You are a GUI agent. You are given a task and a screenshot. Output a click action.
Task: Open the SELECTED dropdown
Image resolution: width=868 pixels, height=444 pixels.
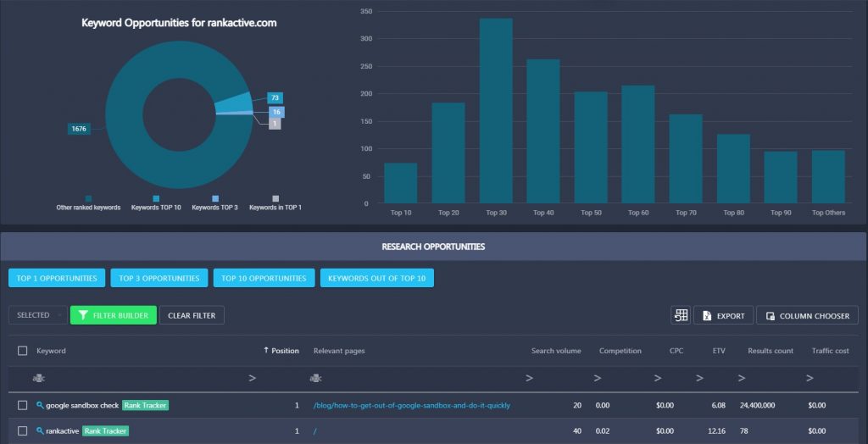[37, 315]
